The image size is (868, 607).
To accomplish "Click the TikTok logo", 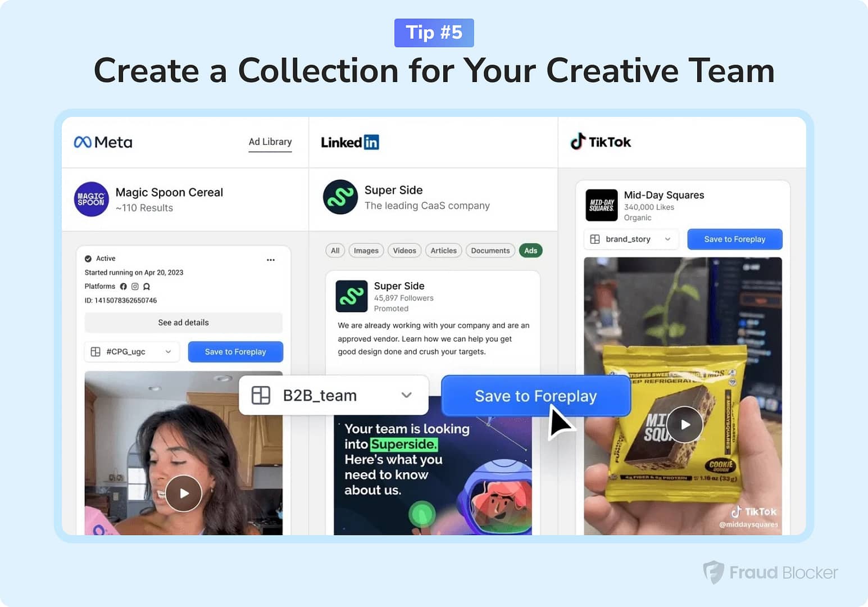I will coord(601,142).
